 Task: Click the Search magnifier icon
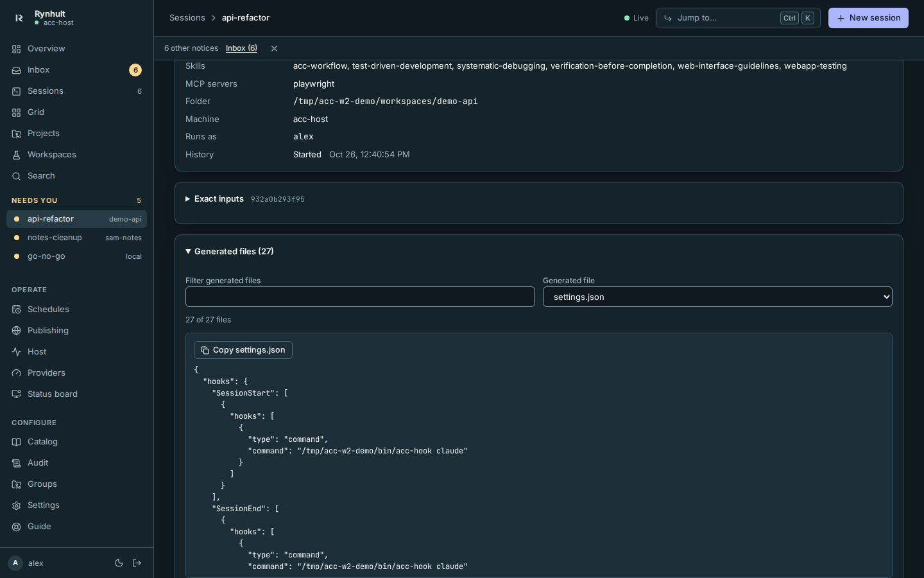[x=17, y=176]
